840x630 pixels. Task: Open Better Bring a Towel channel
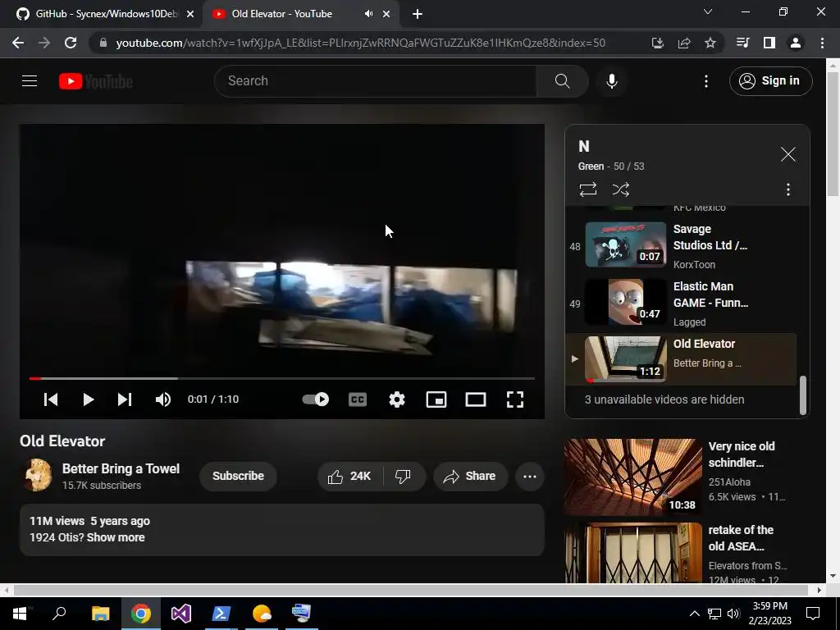121,468
